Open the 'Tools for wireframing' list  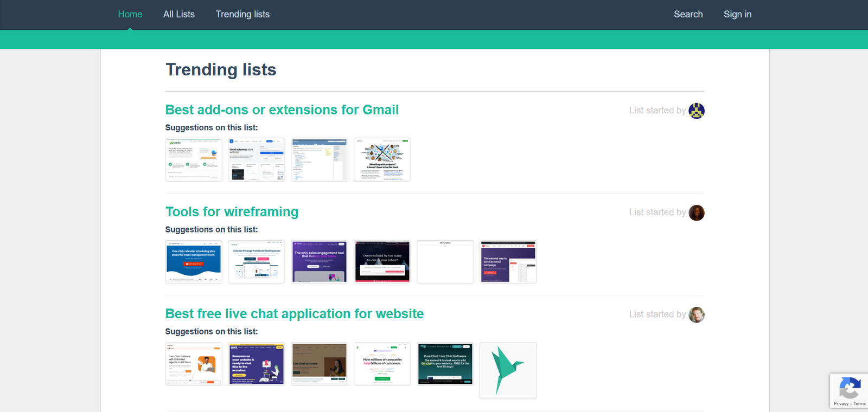(232, 212)
